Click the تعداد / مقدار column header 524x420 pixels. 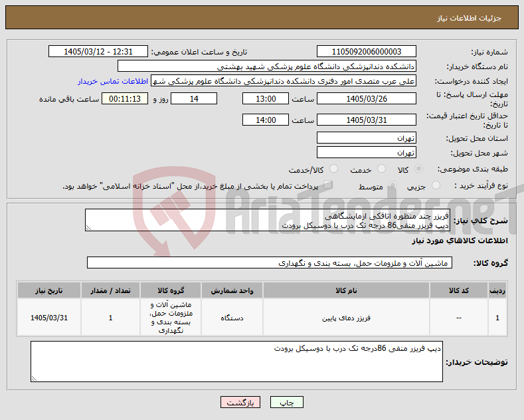pos(111,290)
